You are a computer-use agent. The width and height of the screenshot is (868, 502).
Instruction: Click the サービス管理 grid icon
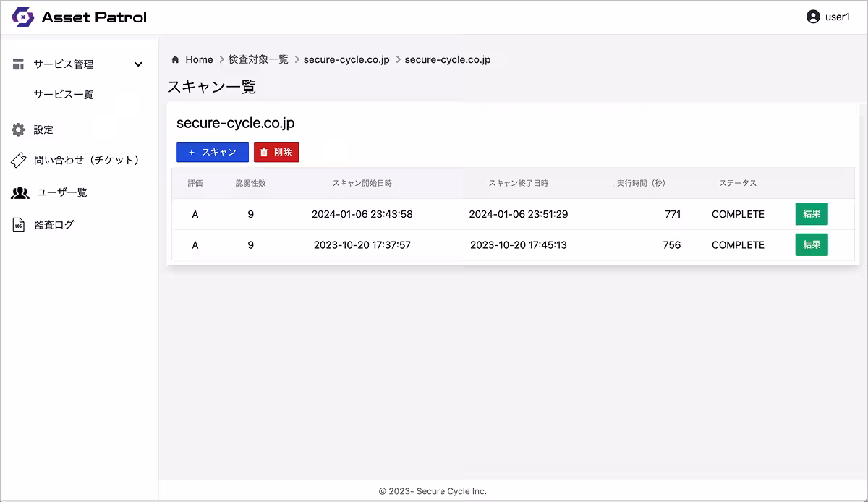tap(18, 64)
